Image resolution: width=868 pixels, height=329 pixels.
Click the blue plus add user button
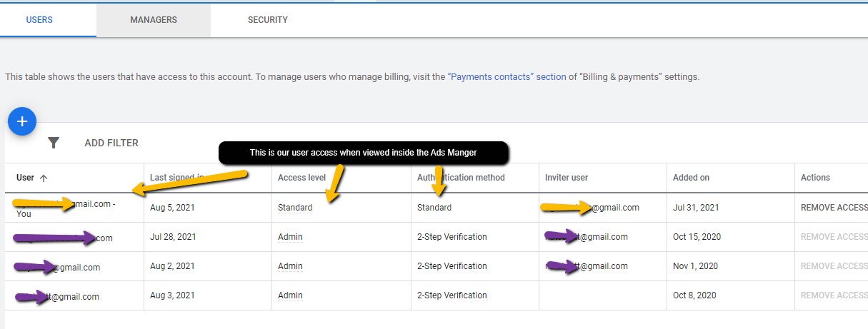coord(22,122)
